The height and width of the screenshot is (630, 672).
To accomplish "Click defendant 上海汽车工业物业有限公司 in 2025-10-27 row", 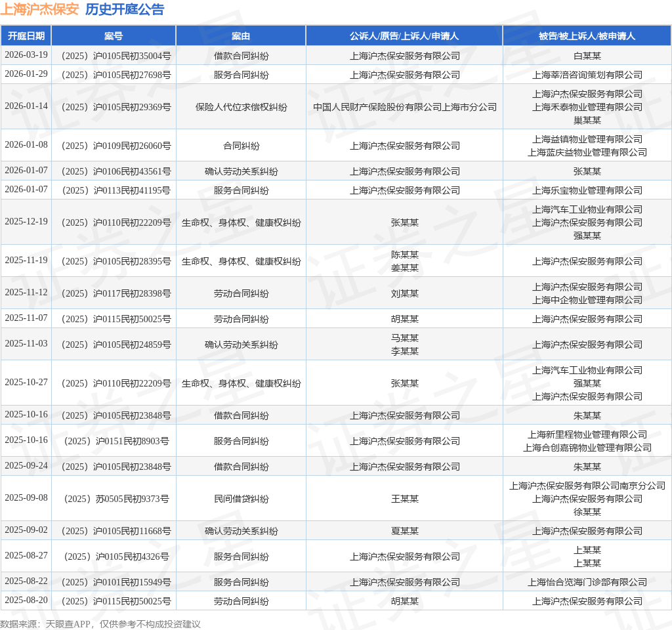I will [587, 370].
